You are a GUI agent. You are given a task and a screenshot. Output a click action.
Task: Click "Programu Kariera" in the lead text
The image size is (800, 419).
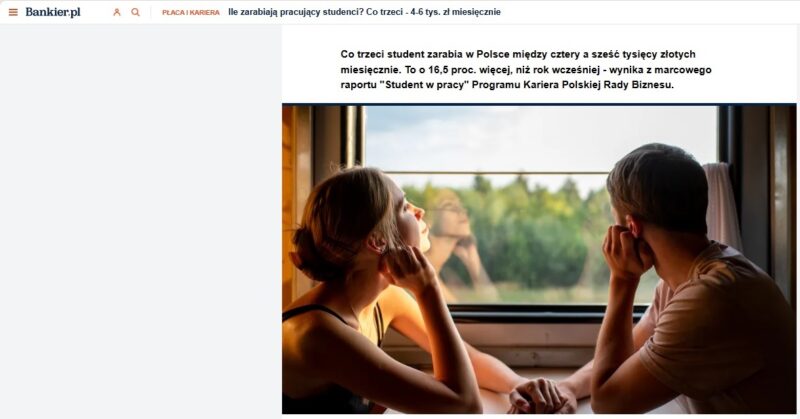click(515, 85)
